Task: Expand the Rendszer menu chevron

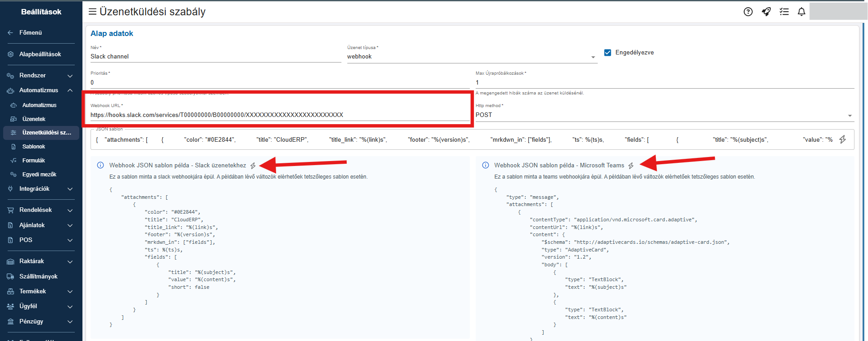Action: [x=70, y=76]
